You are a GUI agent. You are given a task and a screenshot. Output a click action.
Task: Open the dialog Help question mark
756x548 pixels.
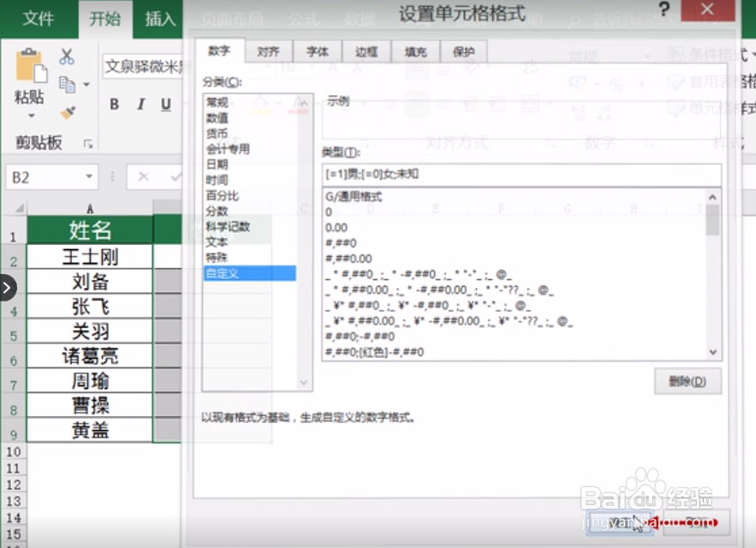coord(665,10)
